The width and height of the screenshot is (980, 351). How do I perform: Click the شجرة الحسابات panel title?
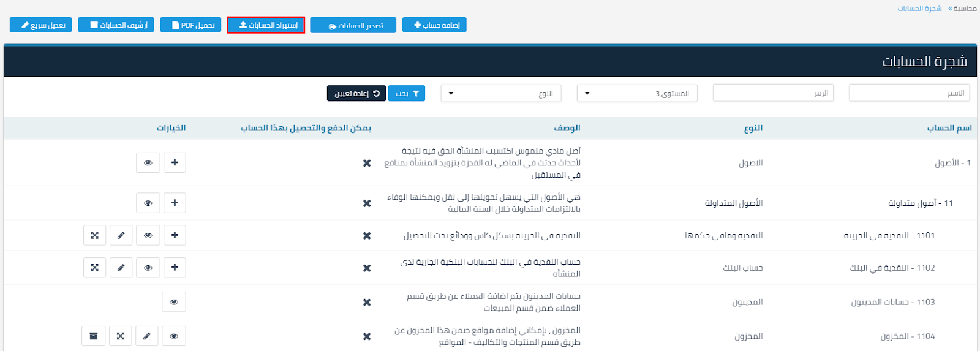925,61
